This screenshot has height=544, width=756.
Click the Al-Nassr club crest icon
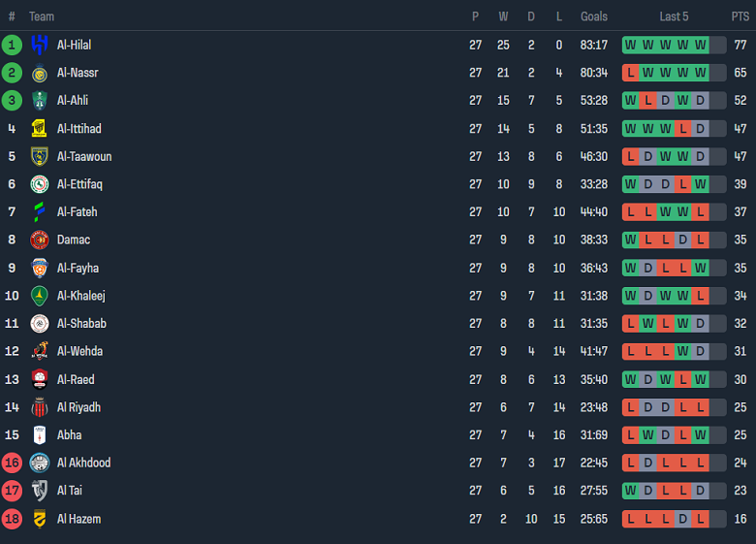40,73
